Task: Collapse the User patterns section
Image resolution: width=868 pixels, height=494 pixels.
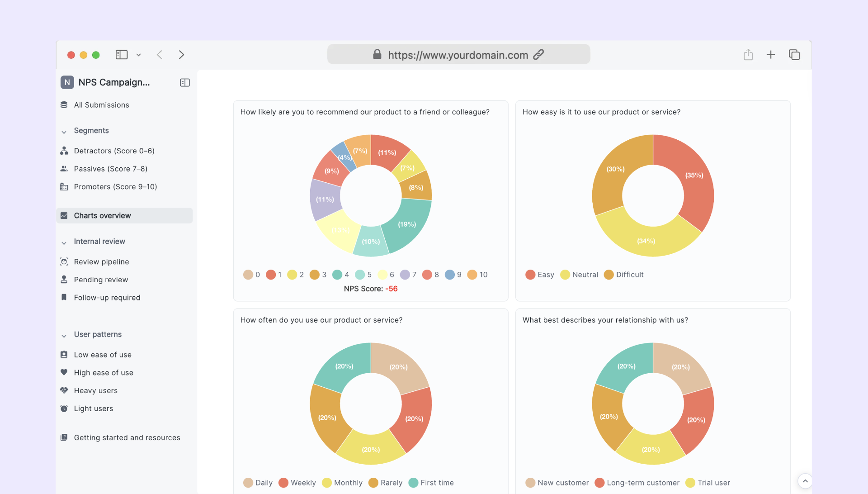Action: pos(64,336)
